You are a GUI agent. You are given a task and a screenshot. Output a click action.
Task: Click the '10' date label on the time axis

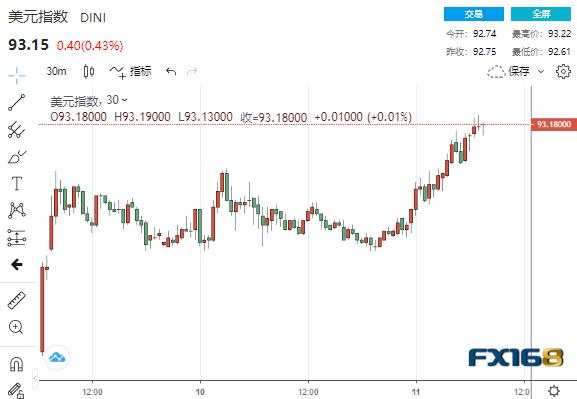click(200, 392)
